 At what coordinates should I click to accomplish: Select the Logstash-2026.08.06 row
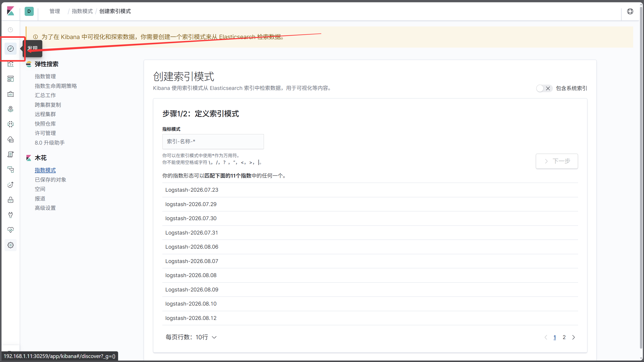pos(370,247)
